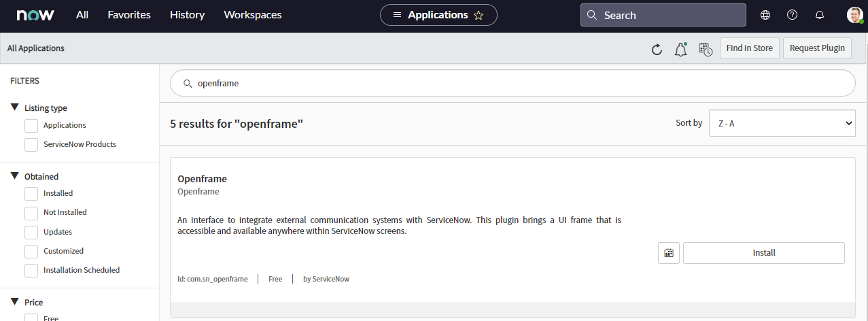The height and width of the screenshot is (321, 868).
Task: Open the Workspaces menu
Action: pos(253,15)
